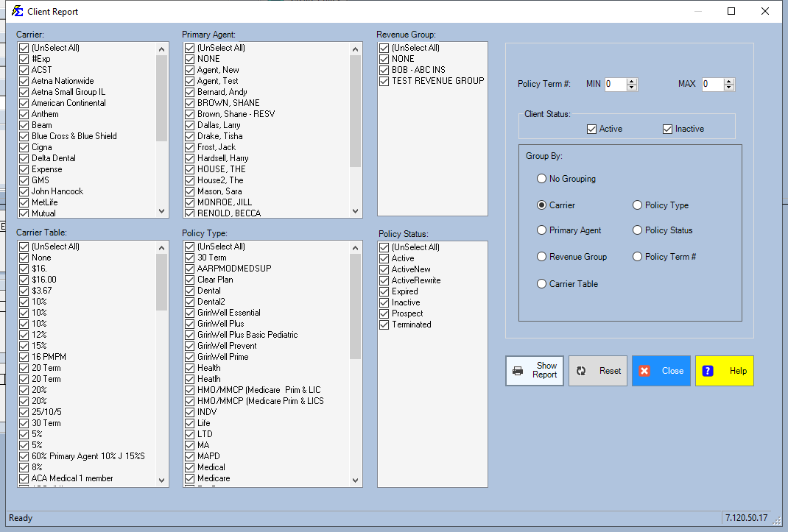Click the red X icon on Close button

coord(645,370)
